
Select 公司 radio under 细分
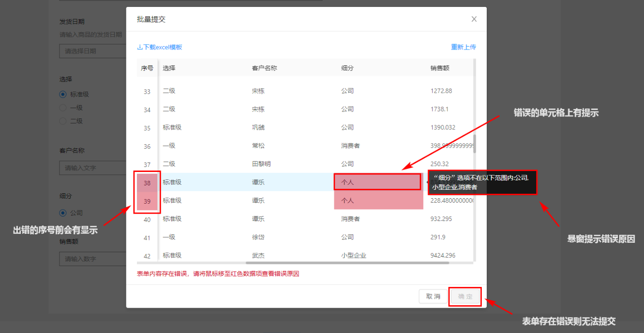pyautogui.click(x=63, y=213)
